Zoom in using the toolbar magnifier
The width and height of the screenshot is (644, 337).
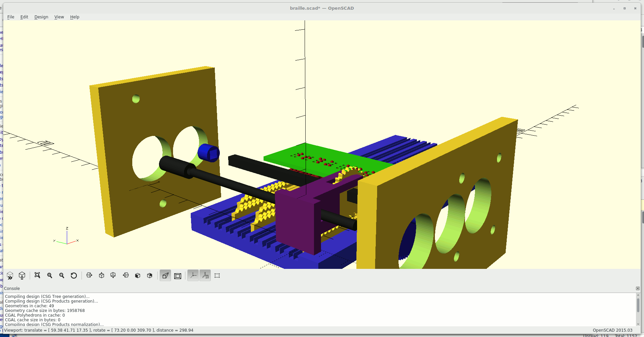click(x=50, y=276)
